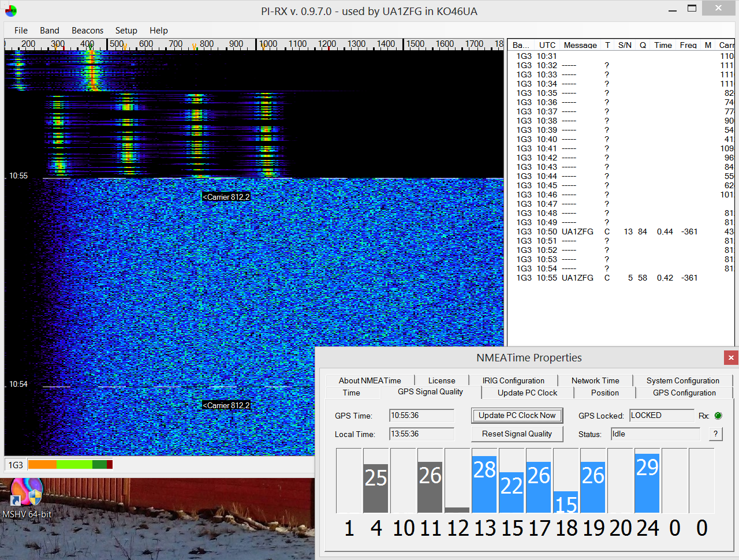Open the Beacons menu

[x=87, y=31]
